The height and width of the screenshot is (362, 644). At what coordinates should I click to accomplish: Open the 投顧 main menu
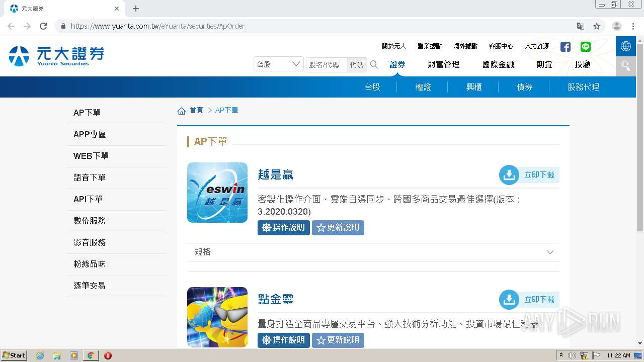point(583,64)
